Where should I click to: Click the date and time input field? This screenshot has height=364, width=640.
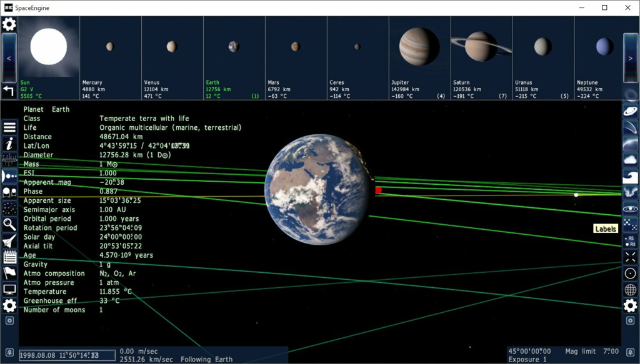[67, 355]
